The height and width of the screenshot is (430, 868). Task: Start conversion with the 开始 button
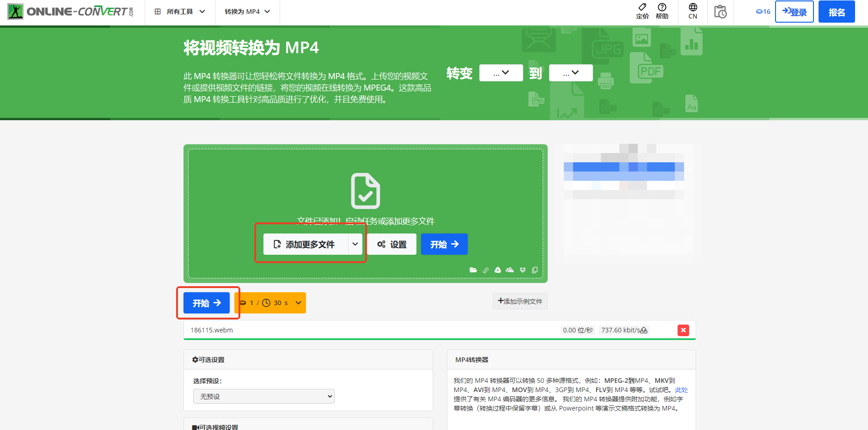pos(206,303)
